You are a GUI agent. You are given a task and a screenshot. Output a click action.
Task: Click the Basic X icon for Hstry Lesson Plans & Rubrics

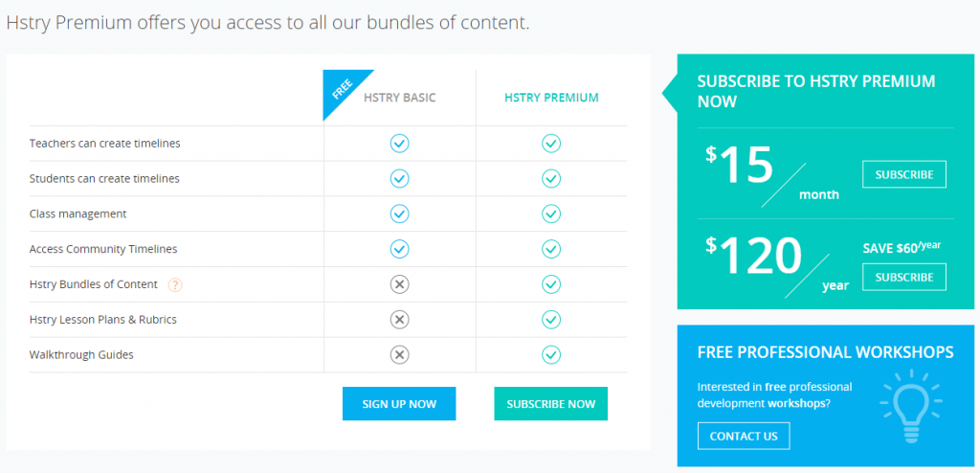pos(399,320)
